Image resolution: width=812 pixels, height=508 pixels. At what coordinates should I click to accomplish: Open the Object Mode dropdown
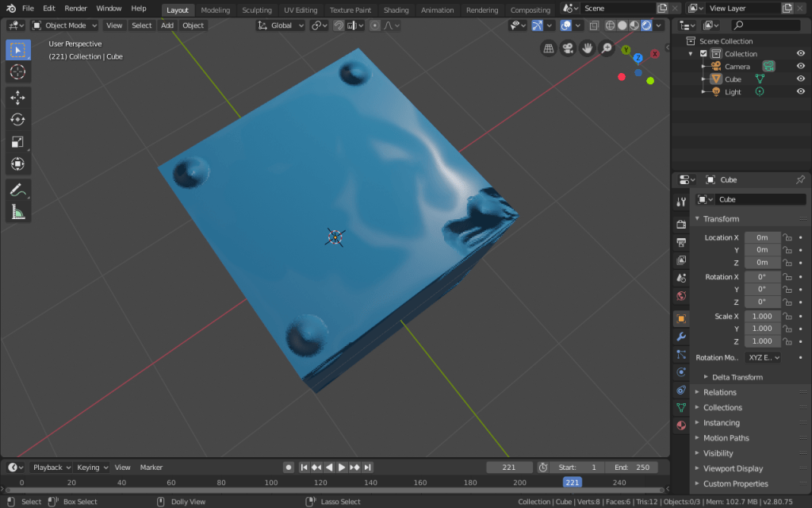point(63,25)
